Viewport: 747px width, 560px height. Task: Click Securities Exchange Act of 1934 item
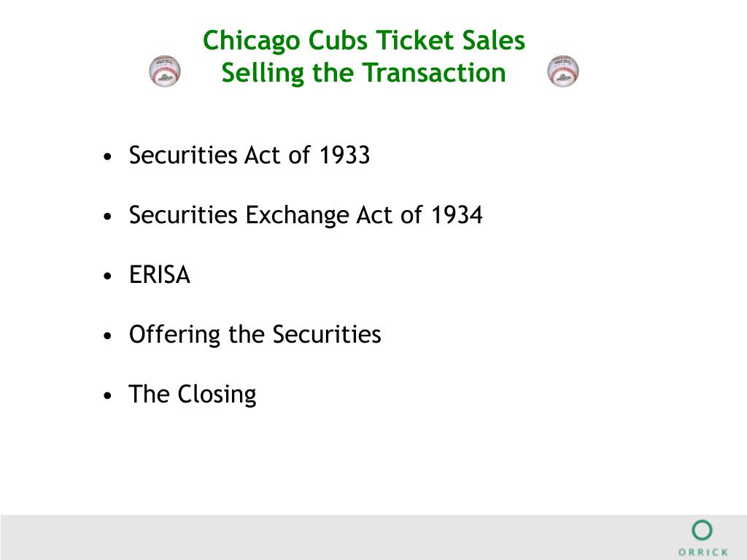pos(306,215)
